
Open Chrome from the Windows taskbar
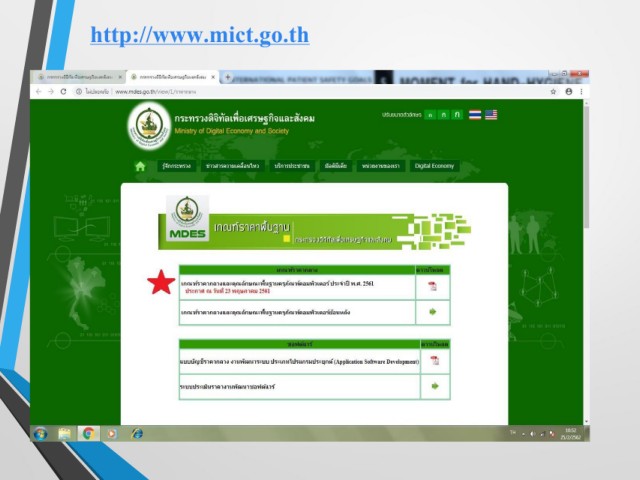click(87, 433)
